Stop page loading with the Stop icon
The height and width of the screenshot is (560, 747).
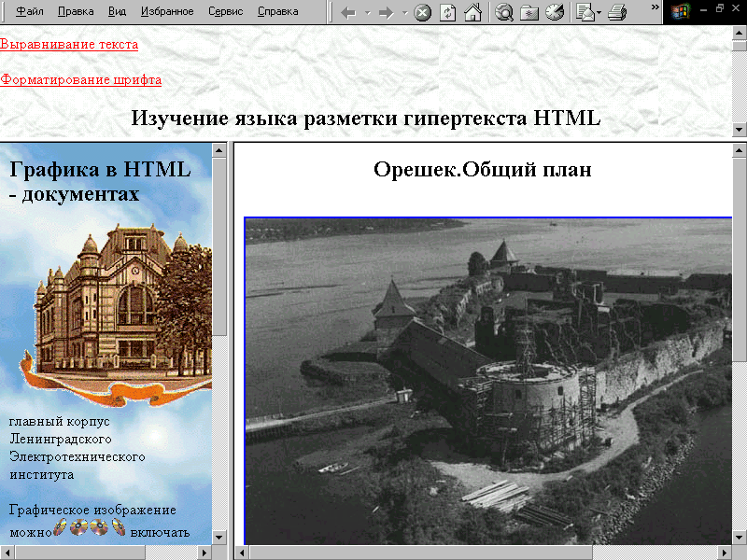[x=423, y=12]
